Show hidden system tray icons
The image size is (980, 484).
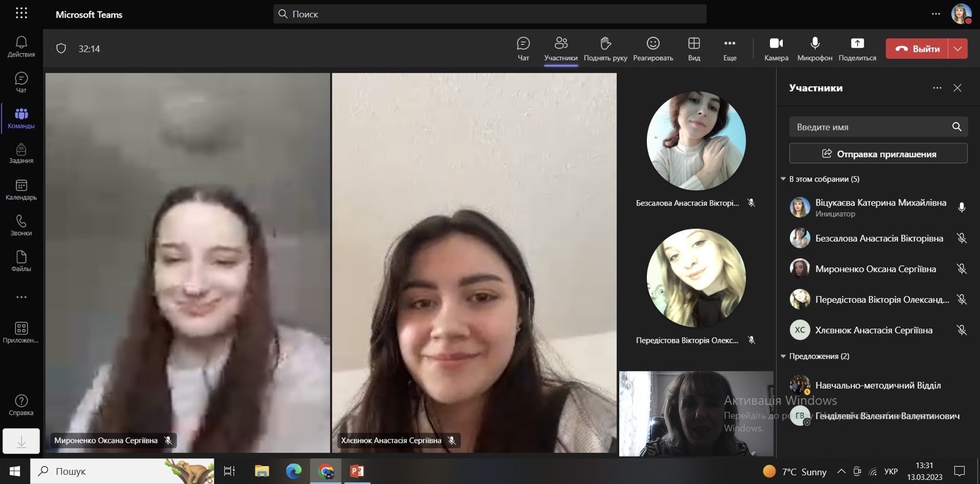pyautogui.click(x=841, y=471)
